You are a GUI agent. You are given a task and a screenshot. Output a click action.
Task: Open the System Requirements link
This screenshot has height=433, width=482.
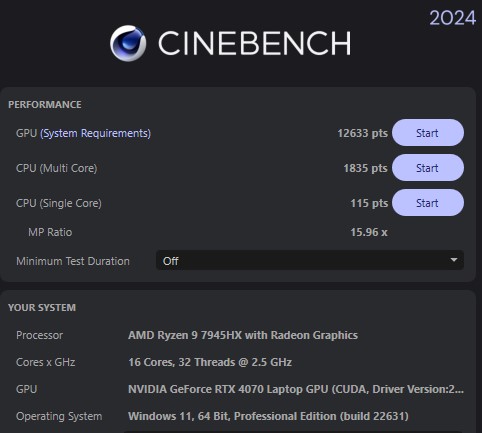95,133
